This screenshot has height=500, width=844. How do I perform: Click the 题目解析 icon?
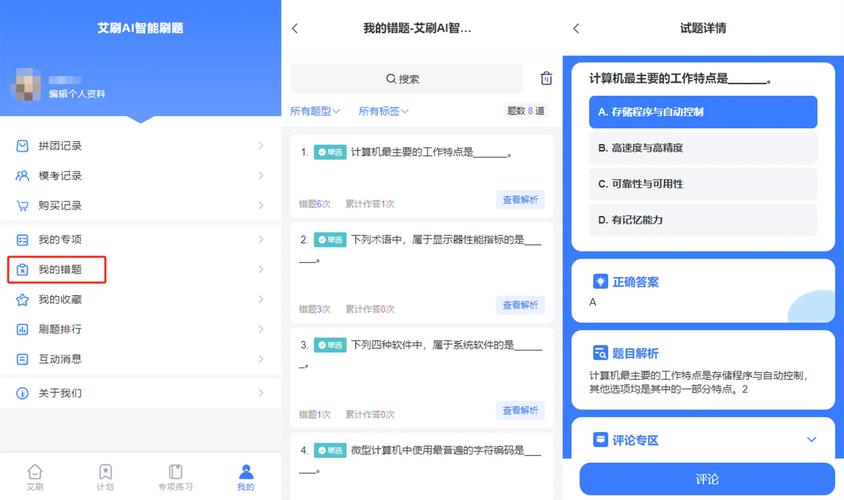coord(600,353)
